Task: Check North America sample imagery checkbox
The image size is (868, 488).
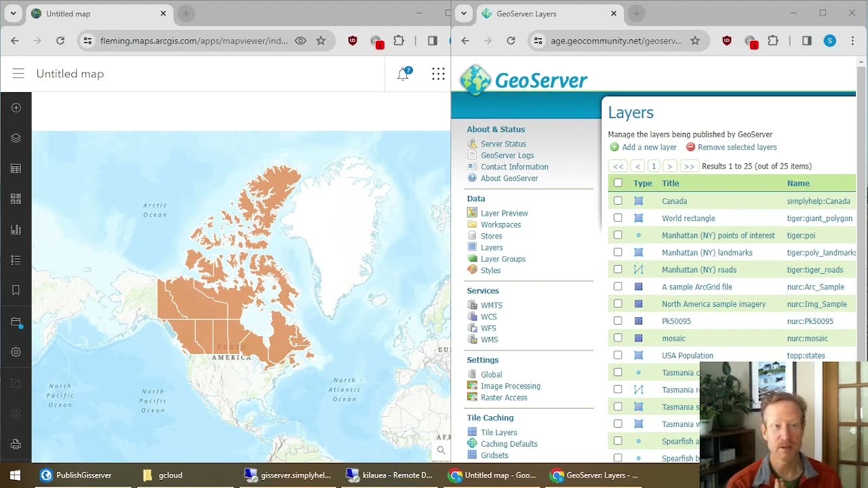Action: tap(618, 304)
